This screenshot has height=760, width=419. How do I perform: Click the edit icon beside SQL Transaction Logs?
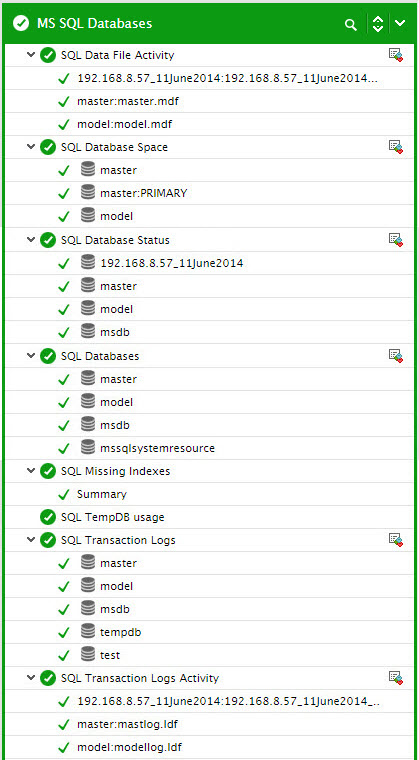point(396,539)
